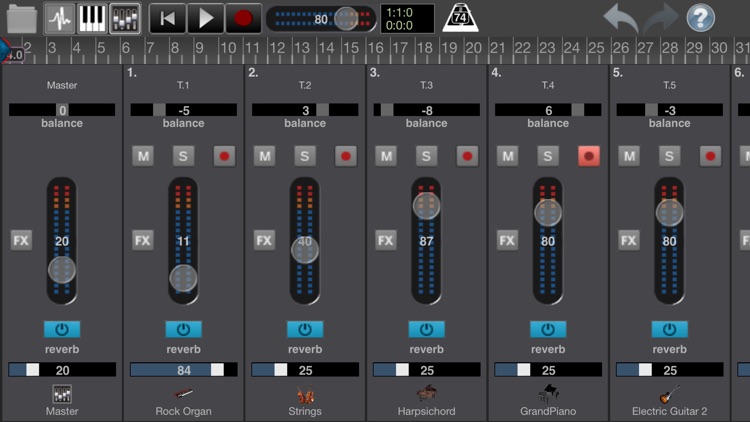Open FX for track T.2
750x422 pixels.
coord(264,240)
